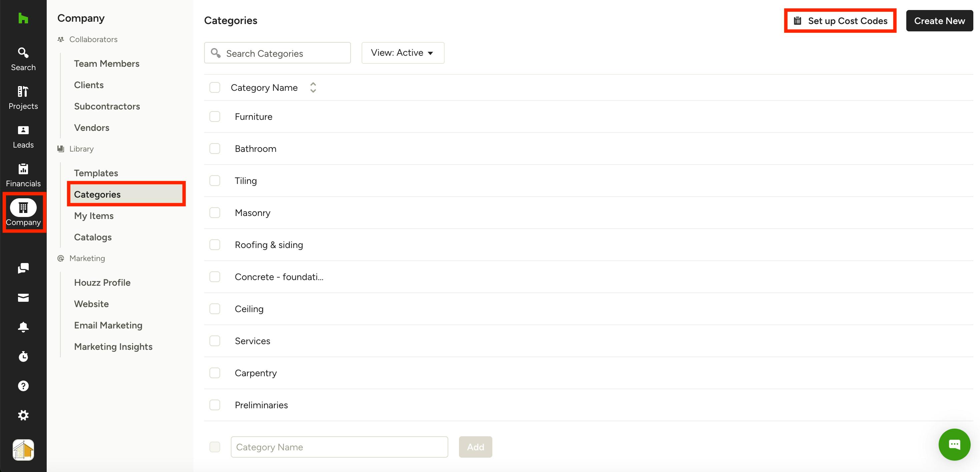Go to Financials in sidebar
This screenshot has height=472, width=980.
coord(23,175)
